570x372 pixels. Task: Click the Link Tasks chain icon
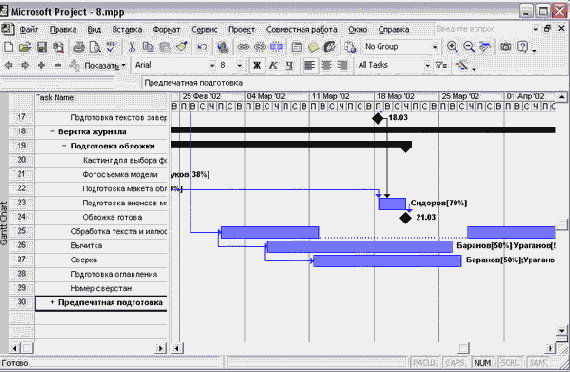point(244,47)
